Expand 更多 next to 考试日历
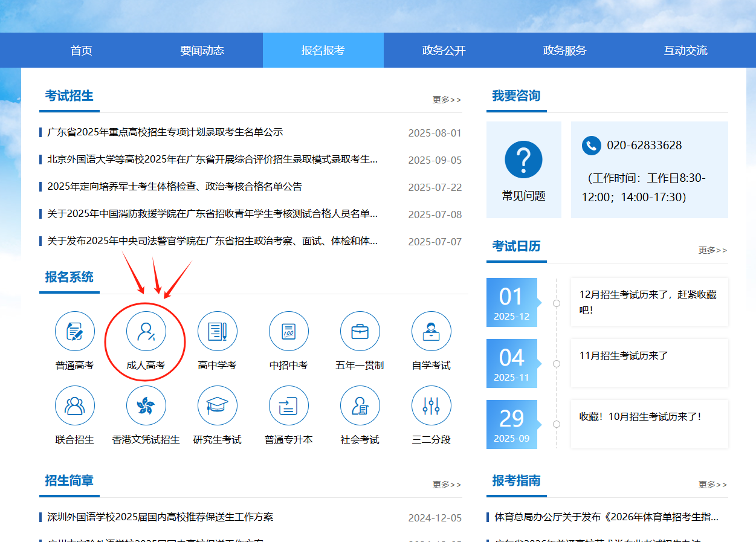 tap(712, 250)
